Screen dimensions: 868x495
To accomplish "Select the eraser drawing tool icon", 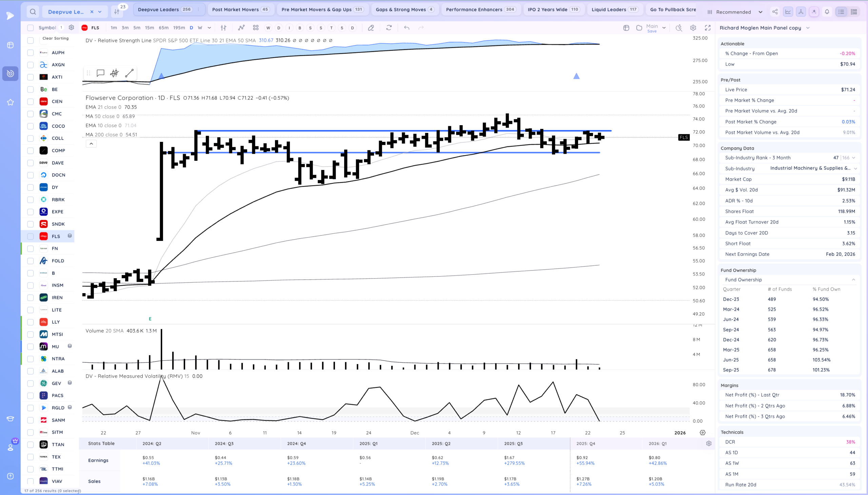I will (371, 28).
